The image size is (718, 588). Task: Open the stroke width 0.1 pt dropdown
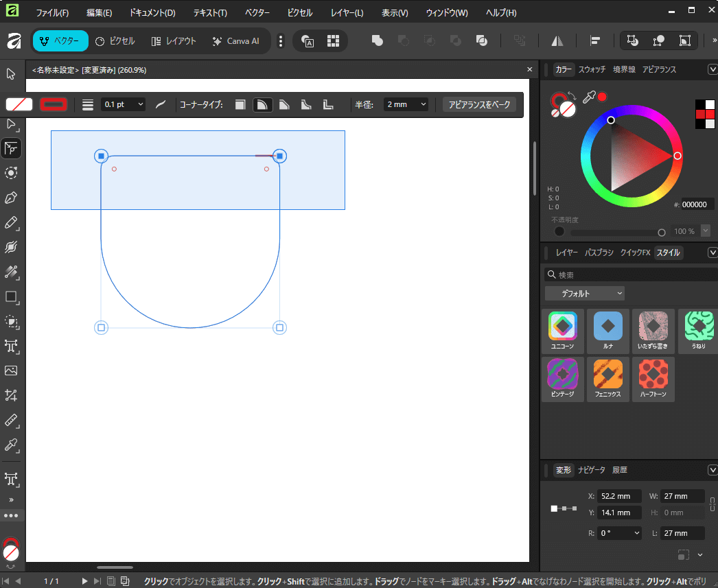[x=141, y=104]
